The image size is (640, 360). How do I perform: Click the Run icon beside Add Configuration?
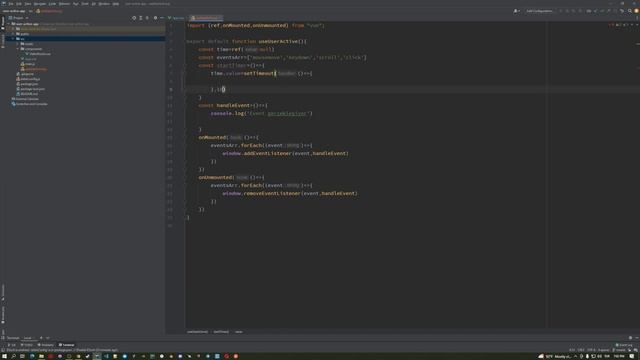[560, 11]
